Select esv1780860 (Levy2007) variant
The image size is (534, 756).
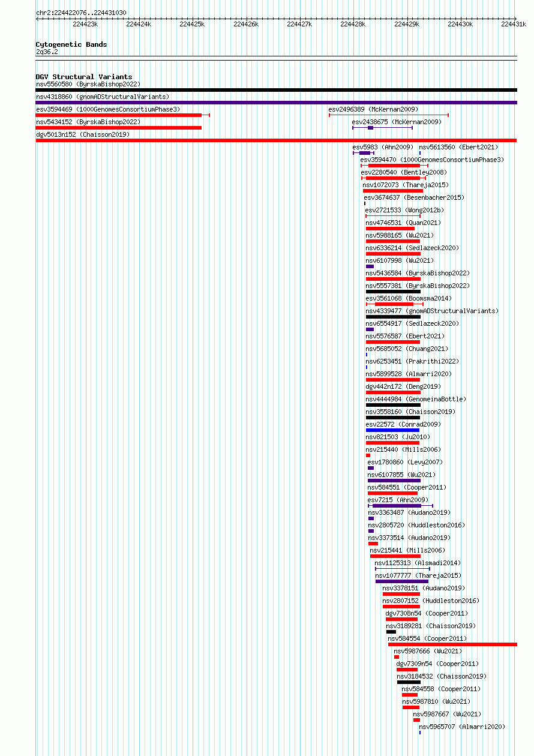tap(405, 462)
